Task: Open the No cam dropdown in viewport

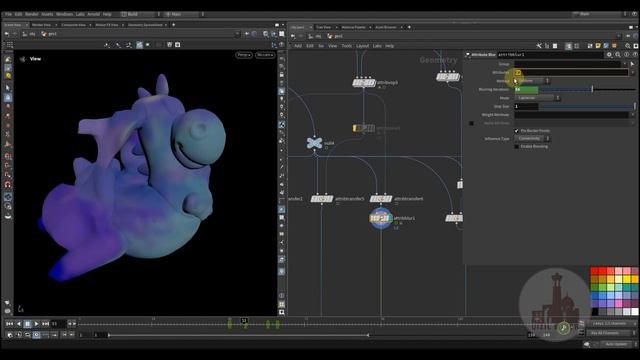Action: (265, 55)
